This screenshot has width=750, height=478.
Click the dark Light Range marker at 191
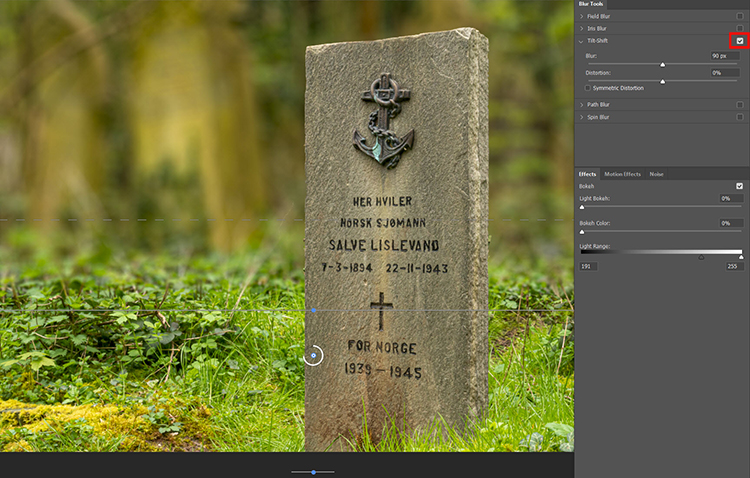[701, 257]
